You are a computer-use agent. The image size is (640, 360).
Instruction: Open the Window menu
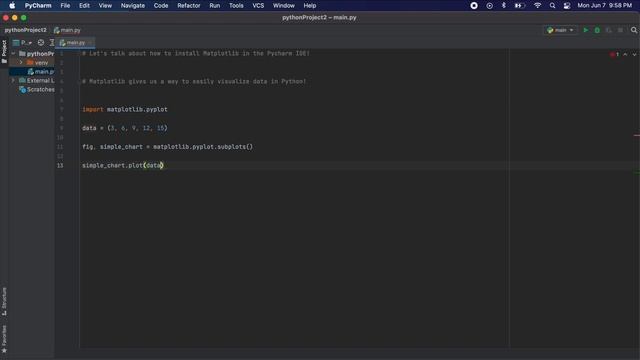[x=284, y=6]
